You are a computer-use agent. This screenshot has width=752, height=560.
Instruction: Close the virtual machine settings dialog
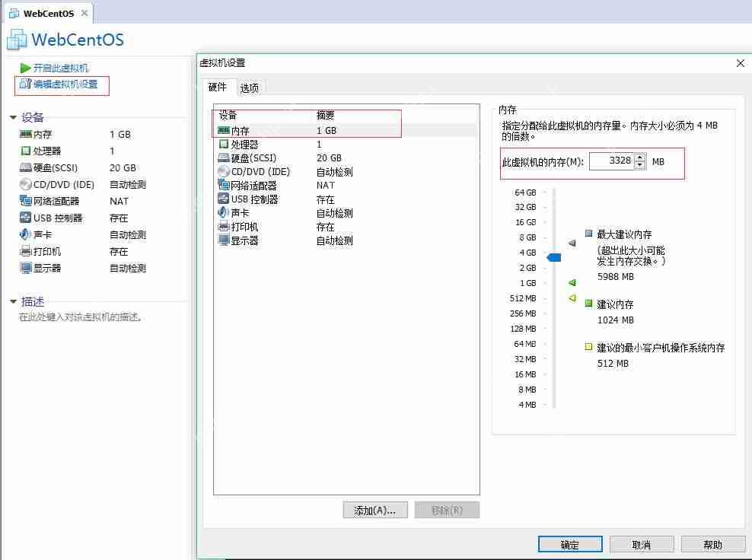[x=741, y=63]
